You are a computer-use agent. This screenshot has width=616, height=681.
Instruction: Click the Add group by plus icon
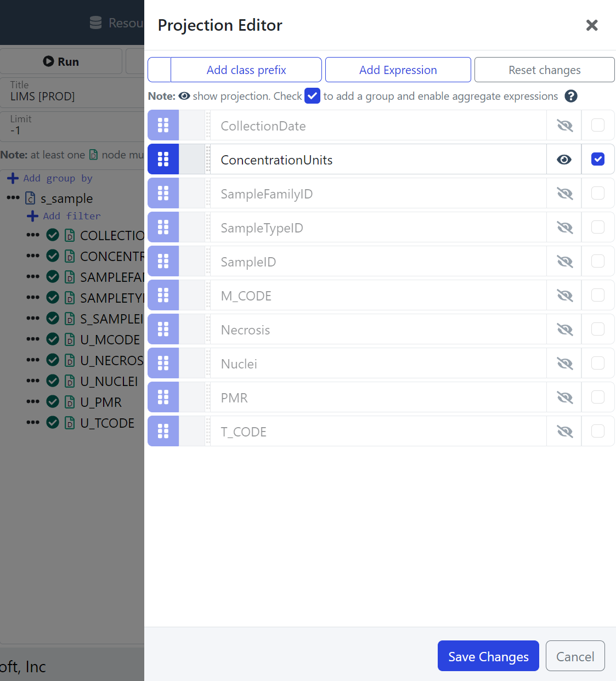click(x=13, y=178)
